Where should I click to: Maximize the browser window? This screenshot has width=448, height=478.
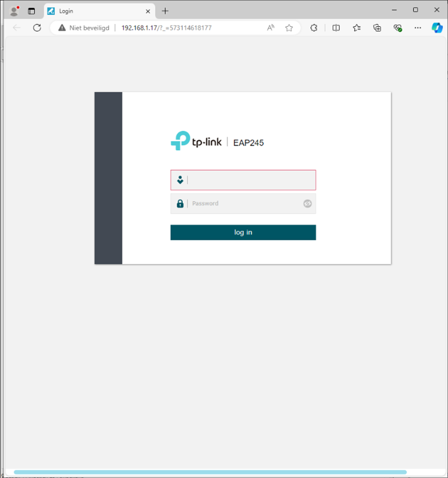pyautogui.click(x=415, y=10)
